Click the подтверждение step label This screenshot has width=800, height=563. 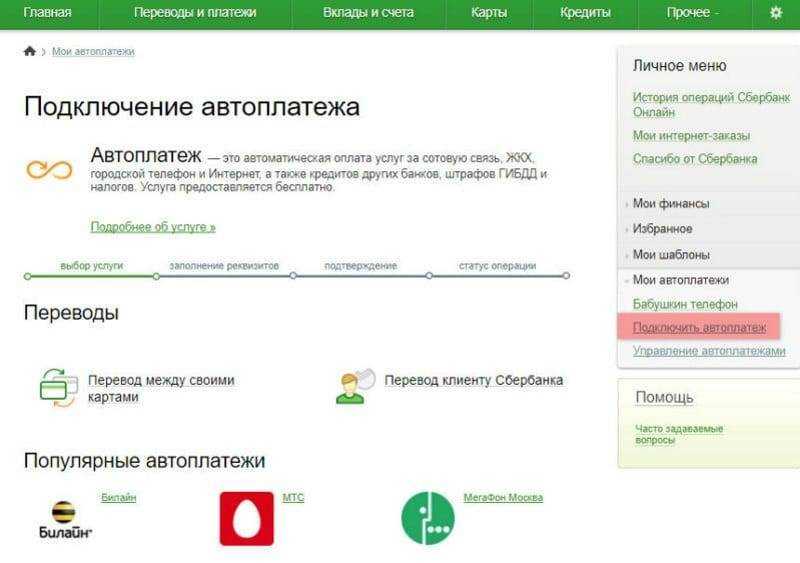pos(361,266)
